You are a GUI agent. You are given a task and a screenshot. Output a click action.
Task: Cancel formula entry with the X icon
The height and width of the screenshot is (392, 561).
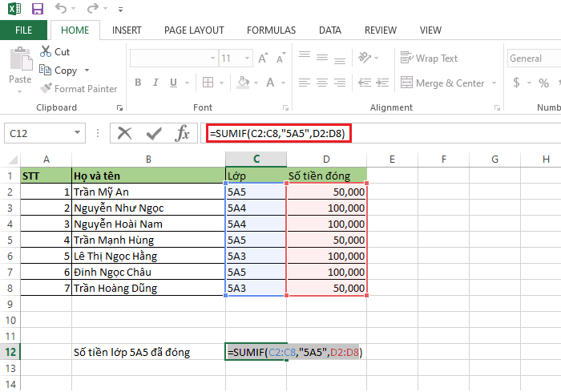point(124,134)
